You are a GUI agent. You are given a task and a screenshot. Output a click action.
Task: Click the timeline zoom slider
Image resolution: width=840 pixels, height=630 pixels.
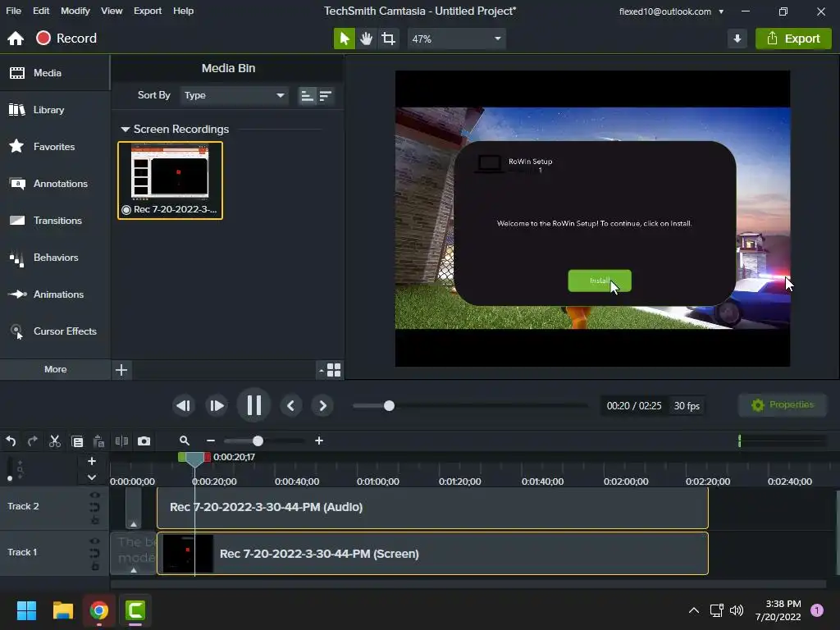(258, 441)
